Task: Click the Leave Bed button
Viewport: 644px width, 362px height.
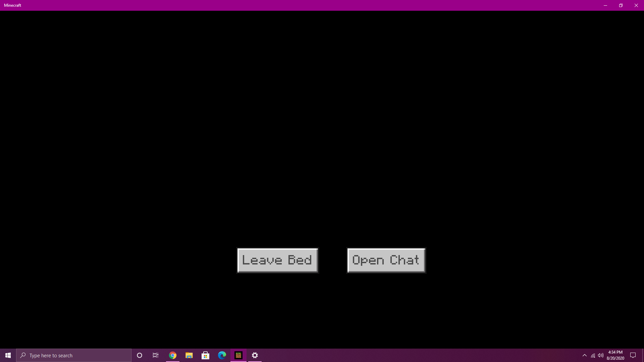Action: (x=277, y=260)
